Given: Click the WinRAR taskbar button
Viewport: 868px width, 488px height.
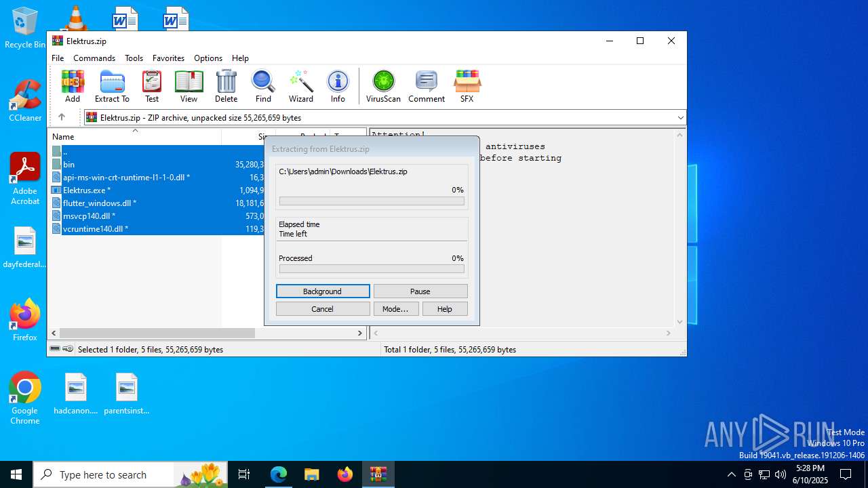Looking at the screenshot, I should click(378, 474).
